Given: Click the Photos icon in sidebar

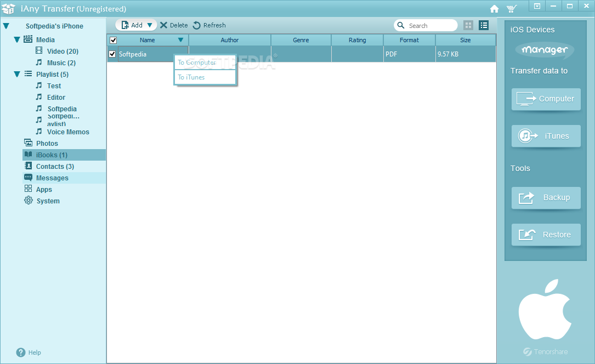Looking at the screenshot, I should coord(28,143).
